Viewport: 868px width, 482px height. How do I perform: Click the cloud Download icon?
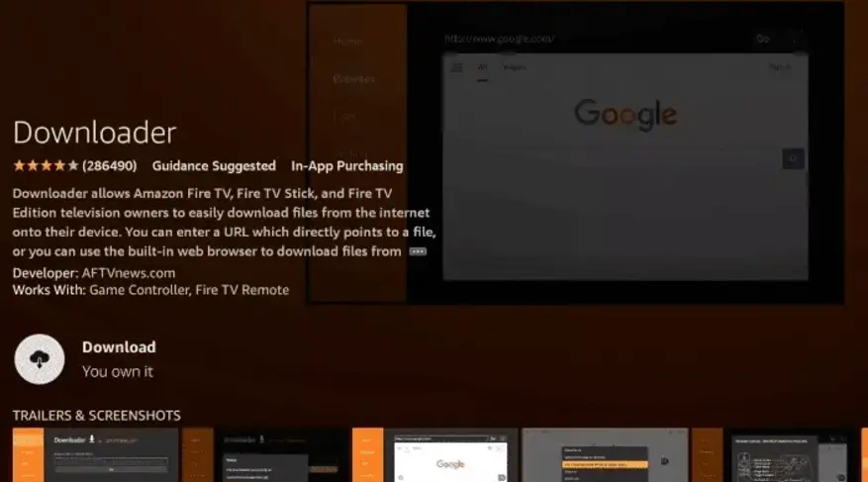(x=40, y=359)
